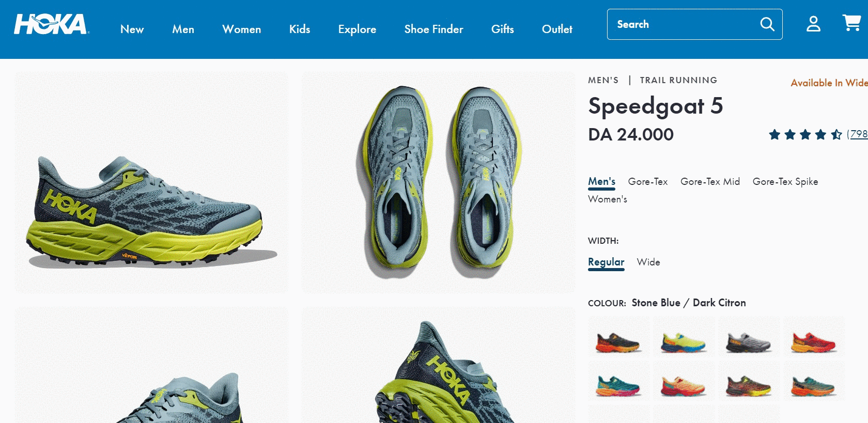Screen dimensions: 868x423
Task: Click the search magnifier icon
Action: pyautogui.click(x=767, y=24)
